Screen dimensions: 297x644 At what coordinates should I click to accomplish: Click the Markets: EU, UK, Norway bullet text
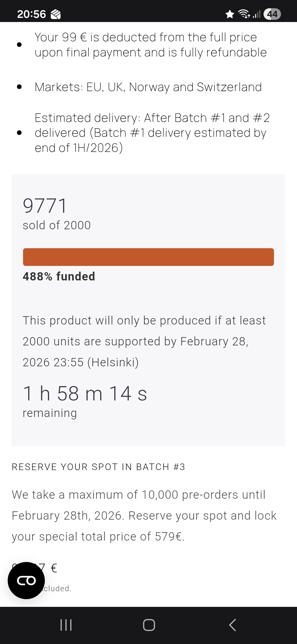[x=148, y=87]
